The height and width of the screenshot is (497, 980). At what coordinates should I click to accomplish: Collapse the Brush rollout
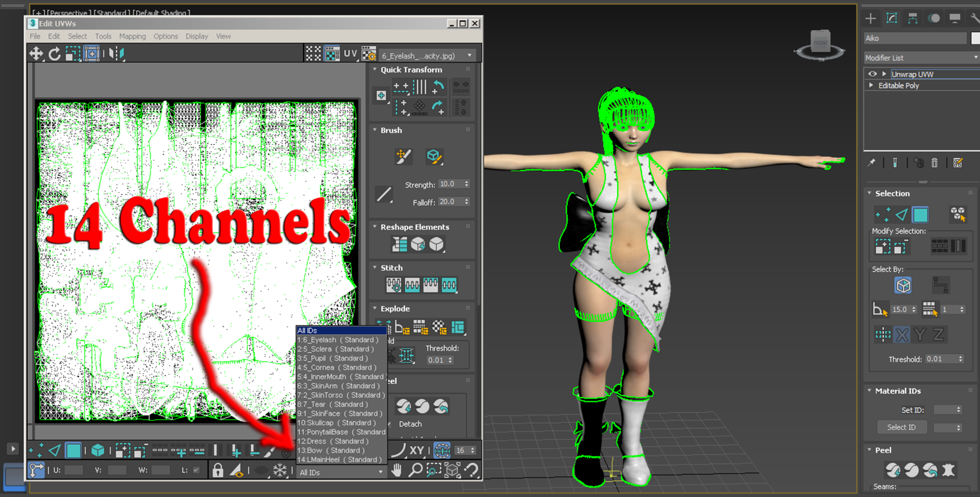pyautogui.click(x=375, y=130)
